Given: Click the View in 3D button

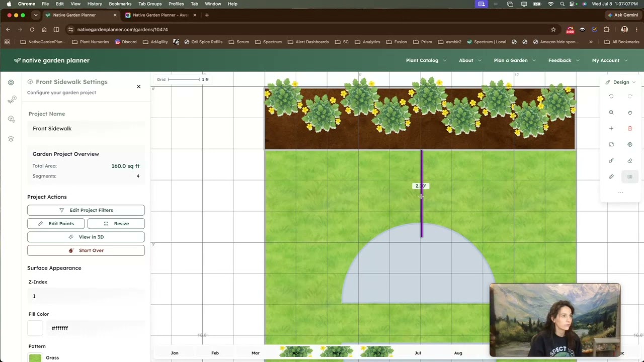Looking at the screenshot, I should 86,237.
